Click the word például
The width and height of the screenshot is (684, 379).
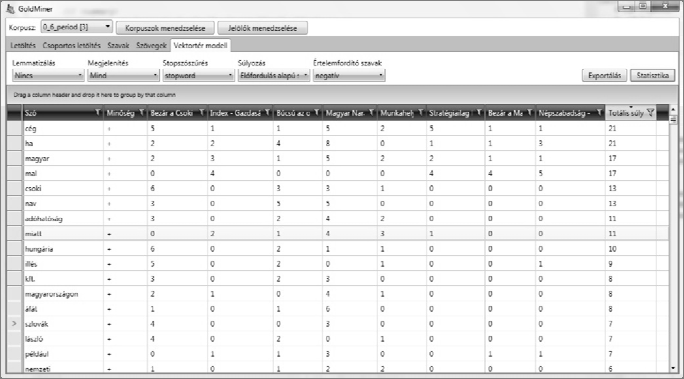click(37, 354)
